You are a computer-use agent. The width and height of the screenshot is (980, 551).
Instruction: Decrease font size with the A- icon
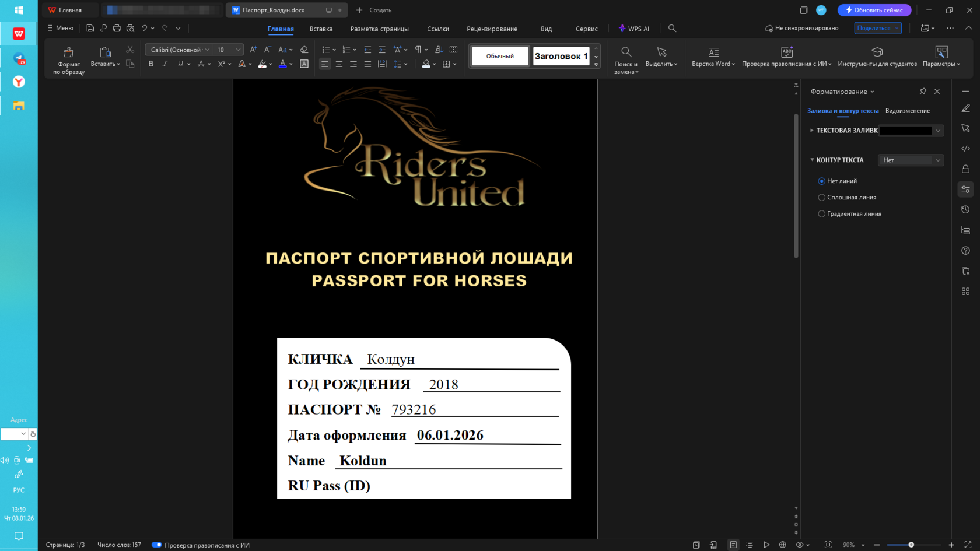(267, 50)
